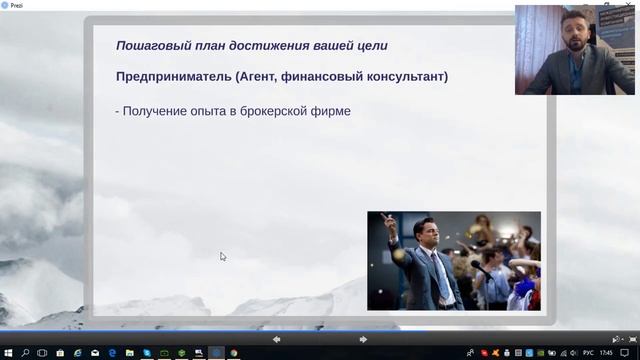Screen dimensions: 640x360
Task: Open Task View in taskbar
Action: click(42, 353)
